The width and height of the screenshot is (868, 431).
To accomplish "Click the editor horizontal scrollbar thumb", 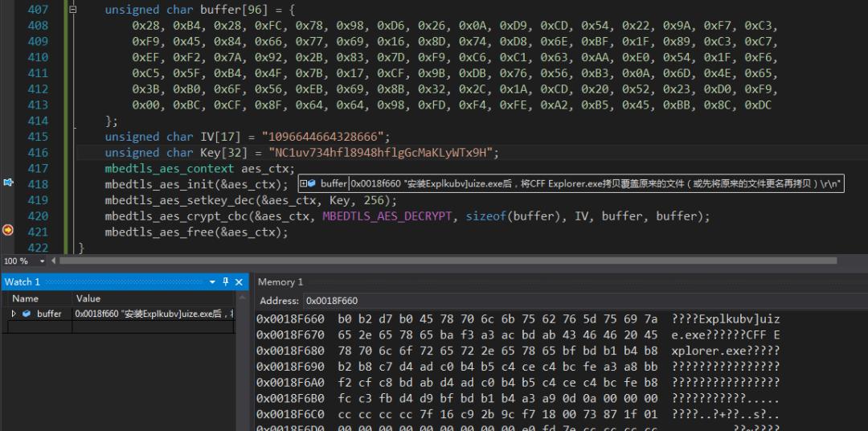I will point(448,261).
